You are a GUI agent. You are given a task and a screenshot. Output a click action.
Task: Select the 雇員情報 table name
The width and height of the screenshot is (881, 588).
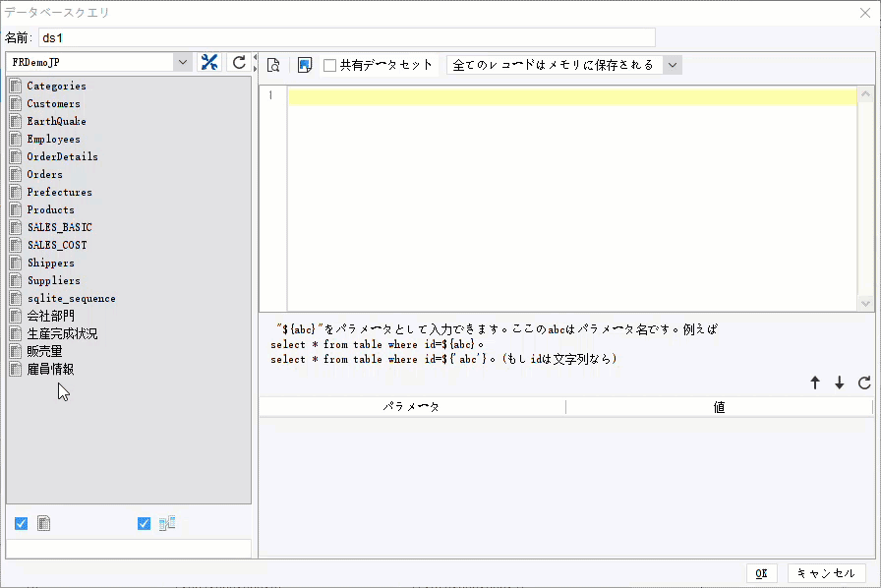[50, 370]
